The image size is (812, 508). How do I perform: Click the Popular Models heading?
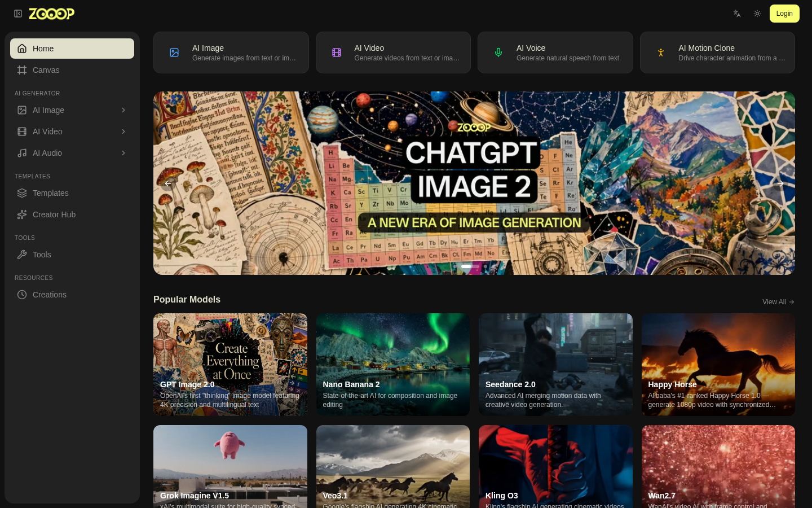tap(187, 300)
